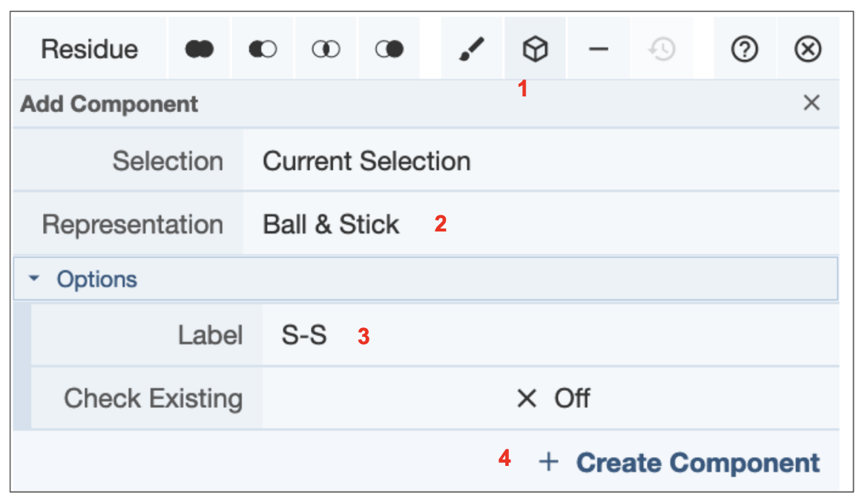
Task: Open the Residue picking level dropdown
Action: 90,50
